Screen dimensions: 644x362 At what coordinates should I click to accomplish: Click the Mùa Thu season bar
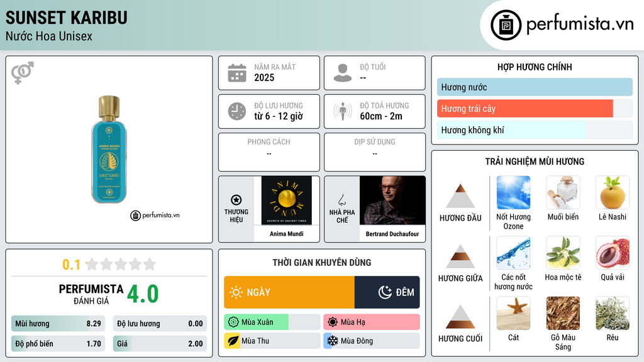(272, 341)
